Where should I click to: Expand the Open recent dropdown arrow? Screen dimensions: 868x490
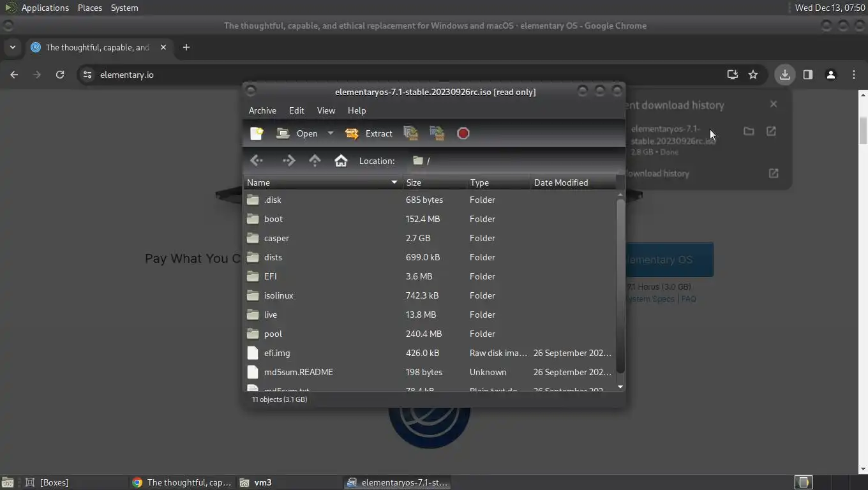(x=330, y=133)
